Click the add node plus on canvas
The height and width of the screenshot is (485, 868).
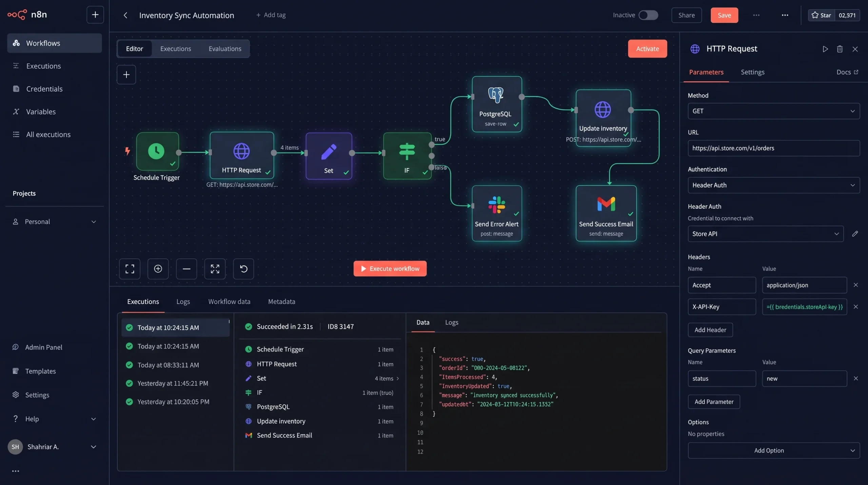126,75
